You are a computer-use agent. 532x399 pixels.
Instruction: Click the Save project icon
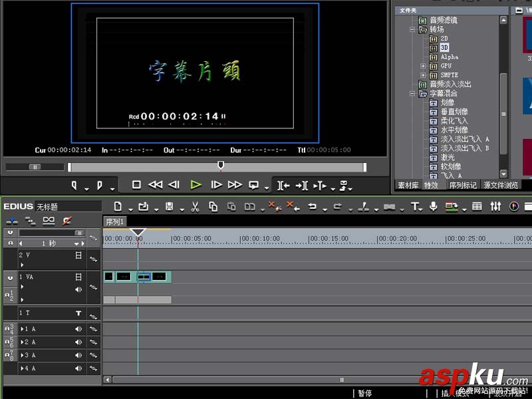point(168,207)
